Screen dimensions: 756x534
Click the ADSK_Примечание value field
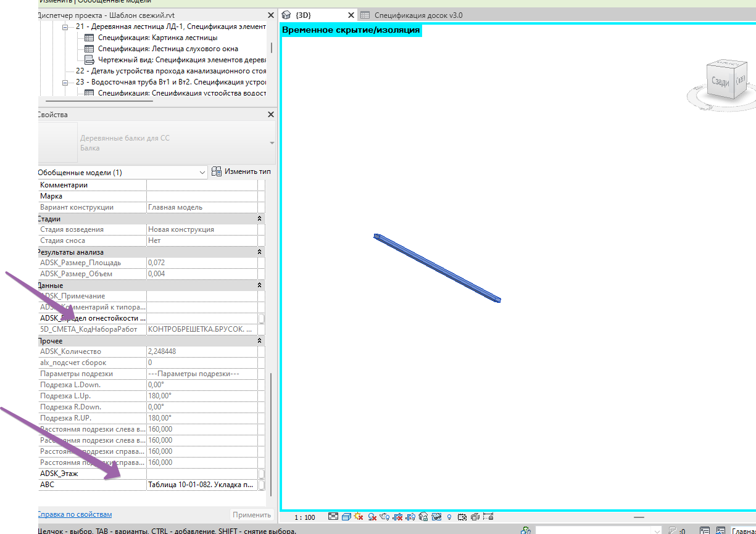click(x=202, y=297)
